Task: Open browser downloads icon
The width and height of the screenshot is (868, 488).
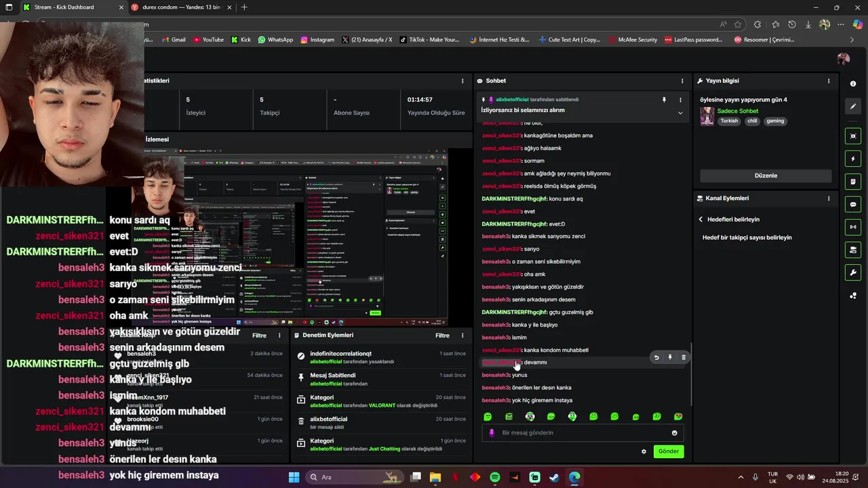Action: tap(808, 24)
